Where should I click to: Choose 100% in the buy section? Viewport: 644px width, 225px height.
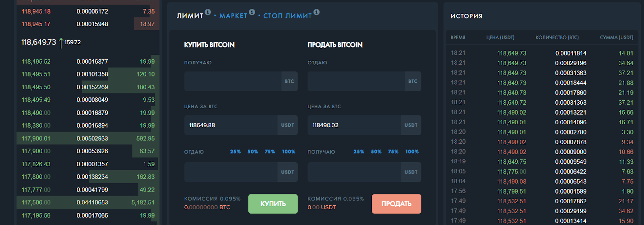point(289,152)
